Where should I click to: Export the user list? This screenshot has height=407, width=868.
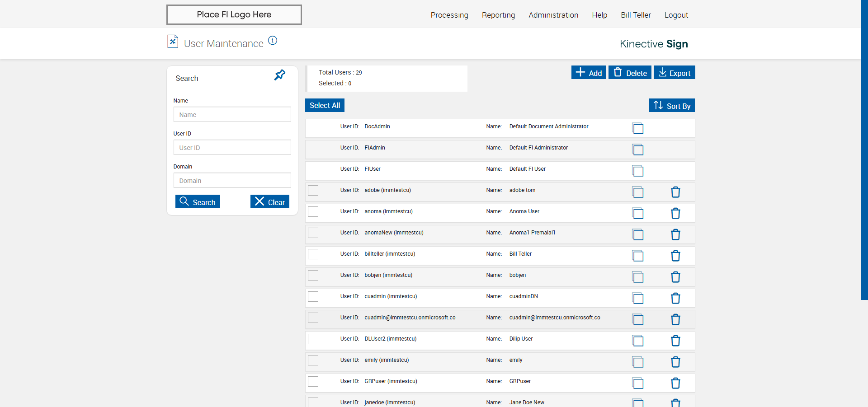click(x=674, y=72)
